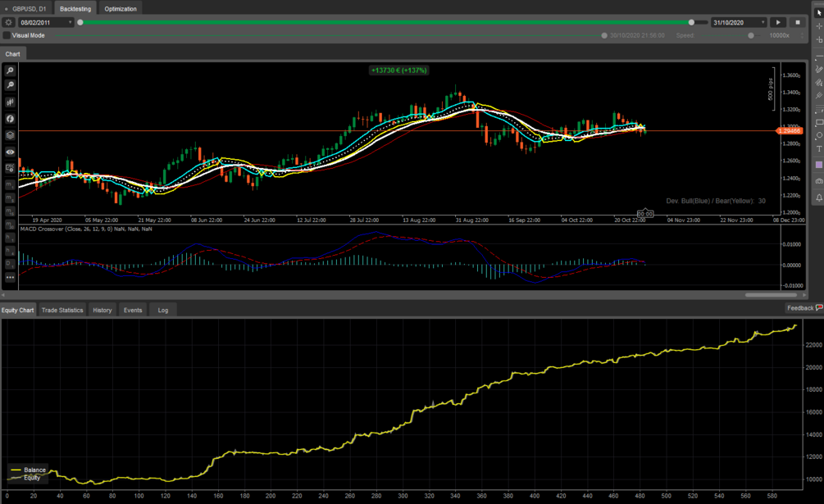Open backtesting settings gear

pyautogui.click(x=8, y=23)
